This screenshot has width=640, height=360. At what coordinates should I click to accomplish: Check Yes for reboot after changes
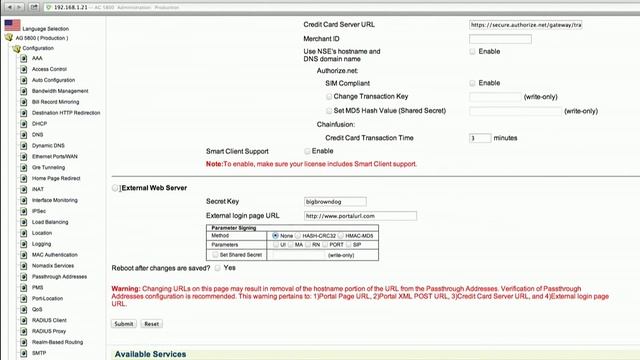pos(218,268)
